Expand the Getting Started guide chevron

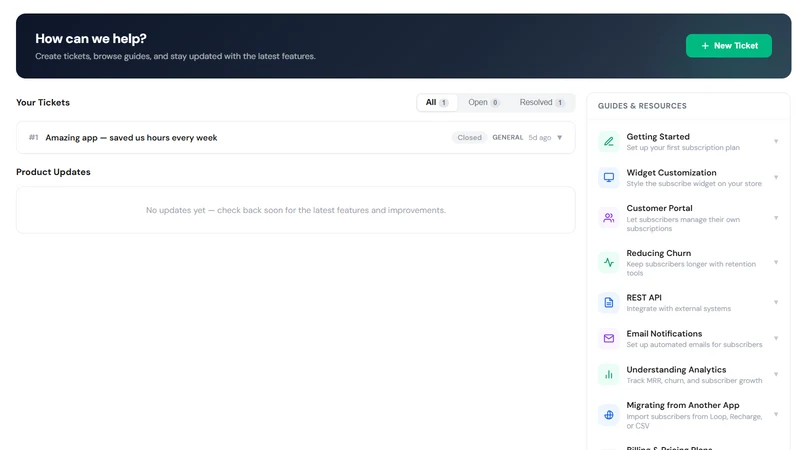pyautogui.click(x=776, y=142)
